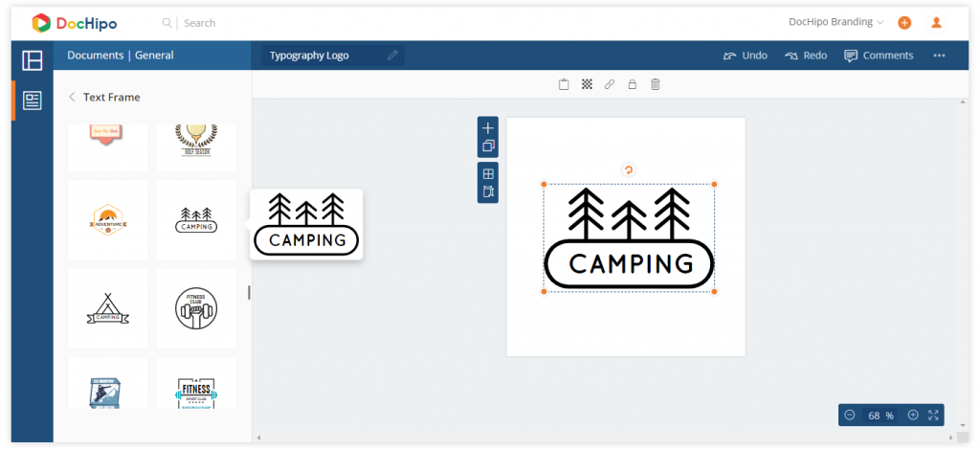Click the 68 % zoom value field
The image size is (980, 450).
click(x=881, y=415)
